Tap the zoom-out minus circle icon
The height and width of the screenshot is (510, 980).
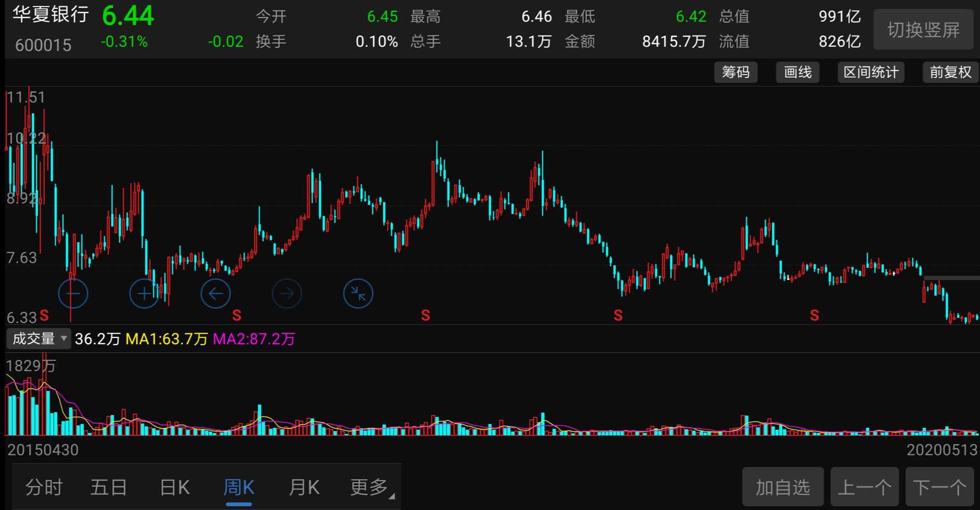[x=73, y=293]
